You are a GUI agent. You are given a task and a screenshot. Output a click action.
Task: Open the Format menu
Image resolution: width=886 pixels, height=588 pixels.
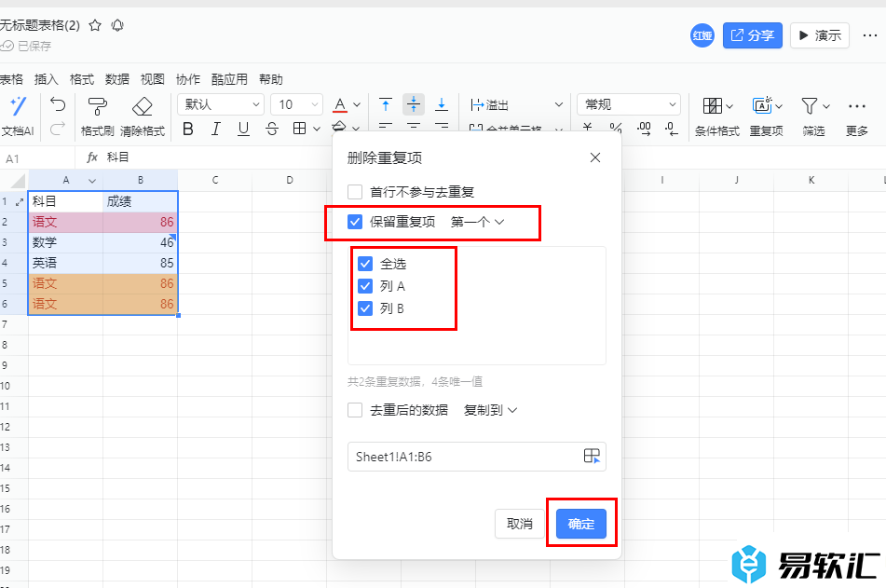pyautogui.click(x=81, y=79)
